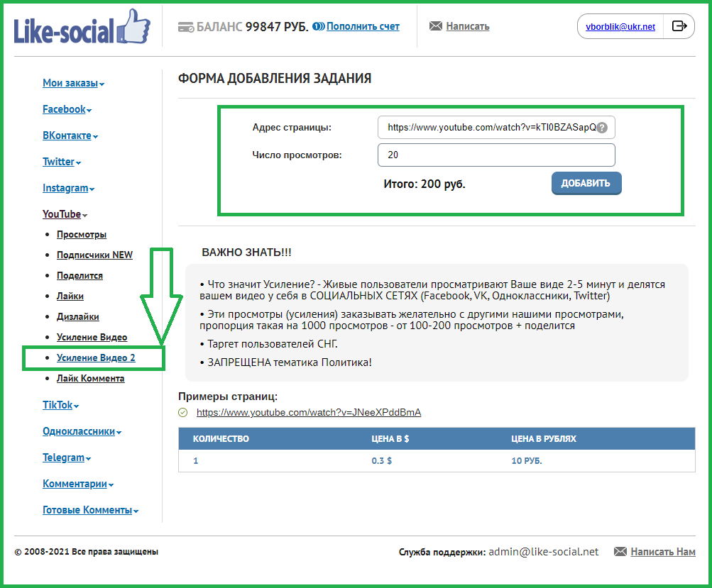Click the ЦЕНА В РУБЛЯХ column header
The image size is (712, 588).
point(544,439)
